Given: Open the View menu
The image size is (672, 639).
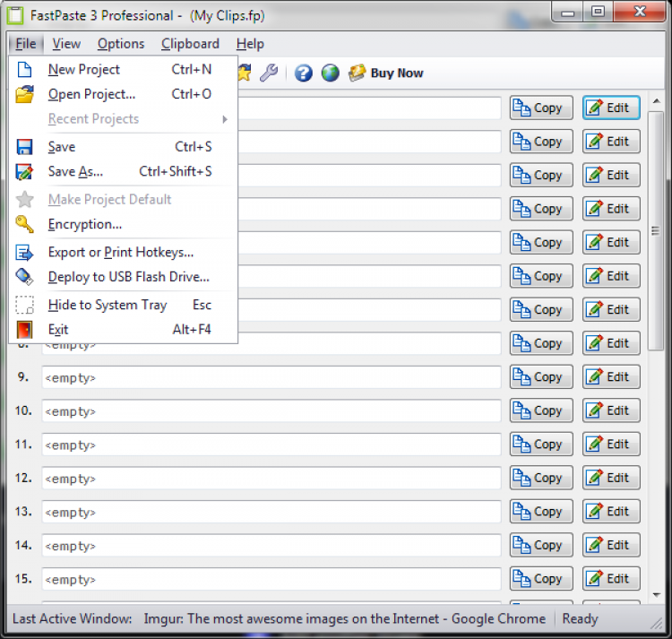Looking at the screenshot, I should (x=66, y=44).
